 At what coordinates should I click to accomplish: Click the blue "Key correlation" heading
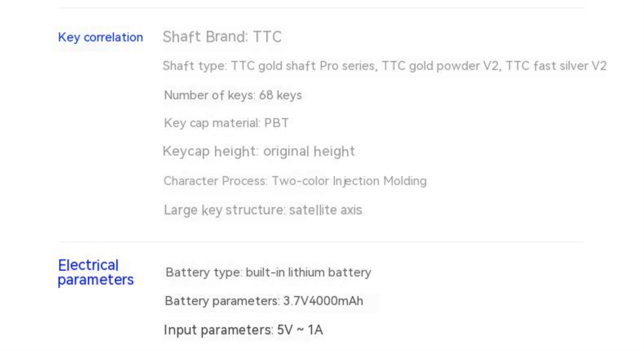100,37
